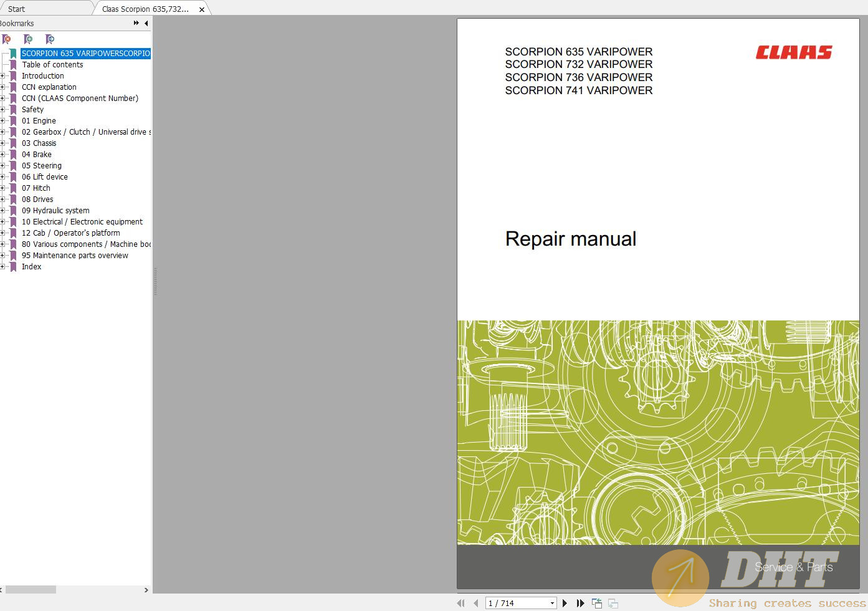Go to the next page
The image size is (868, 611).
(565, 603)
